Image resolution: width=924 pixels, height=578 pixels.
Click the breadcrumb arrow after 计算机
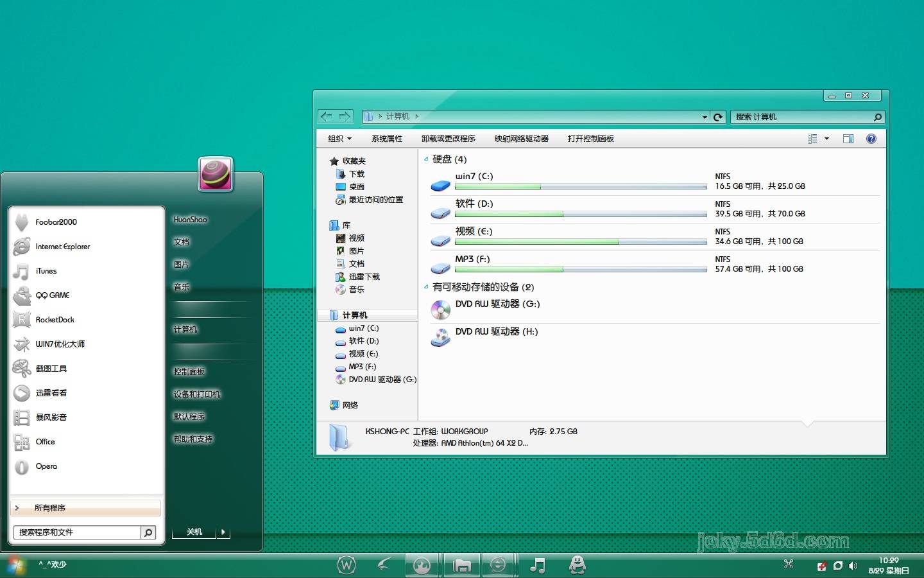(x=417, y=117)
